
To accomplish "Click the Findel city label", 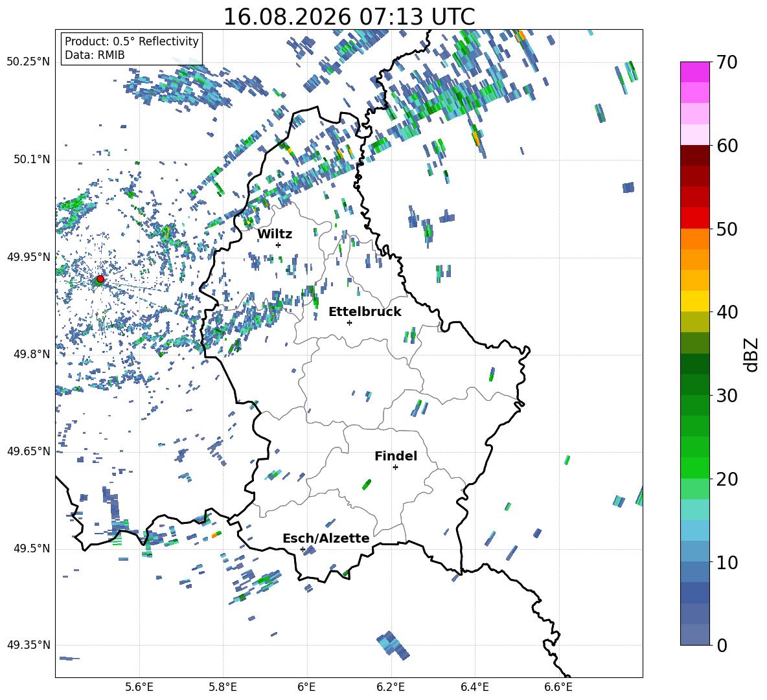I will pyautogui.click(x=396, y=456).
